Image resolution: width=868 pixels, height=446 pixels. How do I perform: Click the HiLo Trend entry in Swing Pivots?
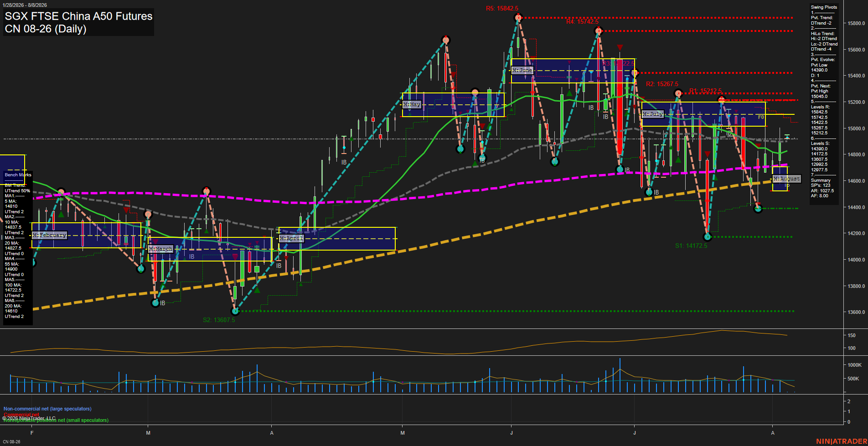(824, 41)
